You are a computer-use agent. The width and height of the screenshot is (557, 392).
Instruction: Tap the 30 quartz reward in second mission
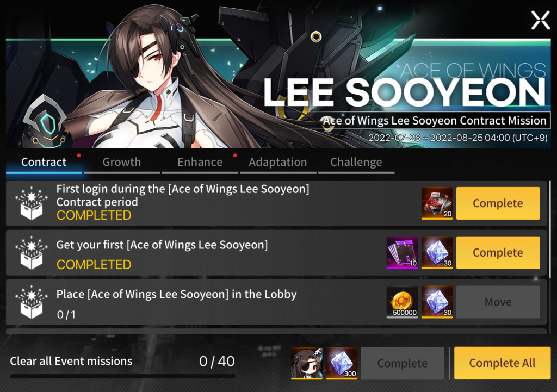click(437, 252)
